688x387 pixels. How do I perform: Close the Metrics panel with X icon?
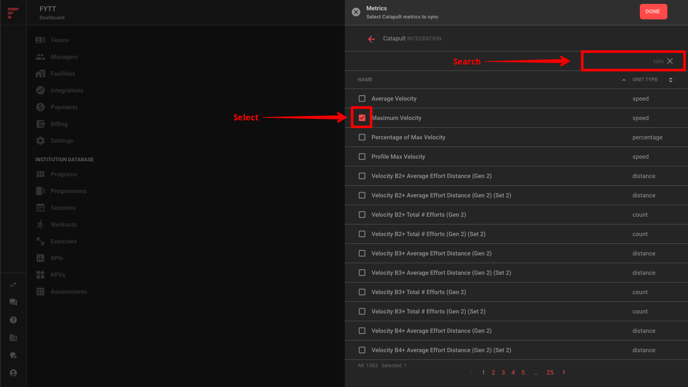pyautogui.click(x=356, y=12)
